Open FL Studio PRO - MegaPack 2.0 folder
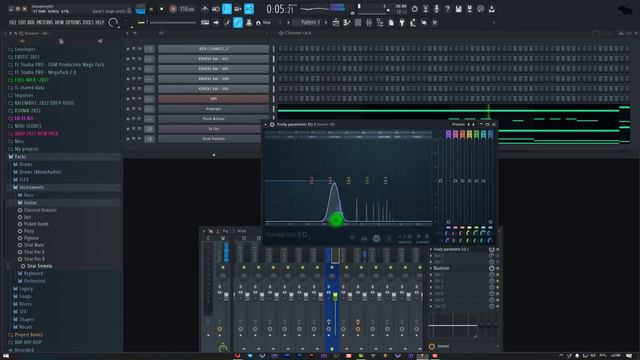The width and height of the screenshot is (640, 360). point(45,72)
